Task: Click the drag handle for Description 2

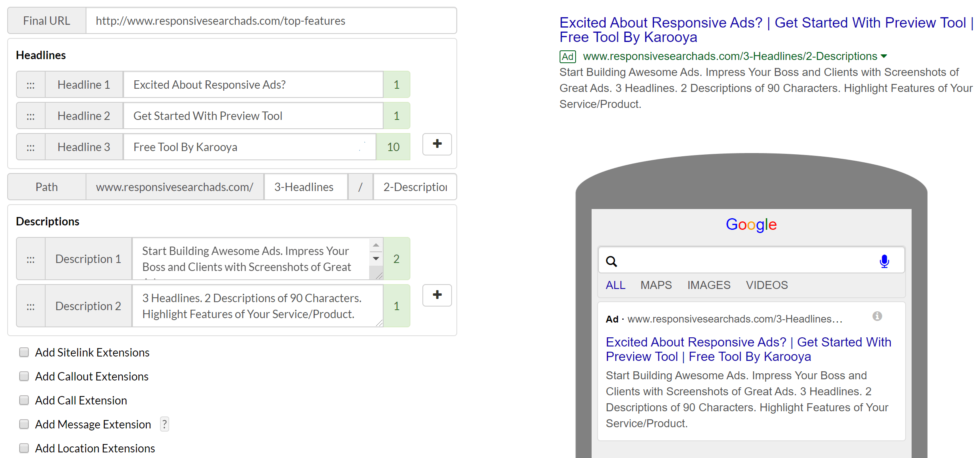Action: 31,306
